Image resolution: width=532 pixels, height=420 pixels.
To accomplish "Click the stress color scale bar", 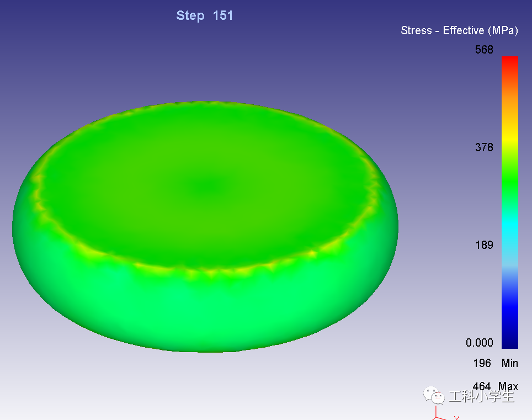I will [510, 203].
